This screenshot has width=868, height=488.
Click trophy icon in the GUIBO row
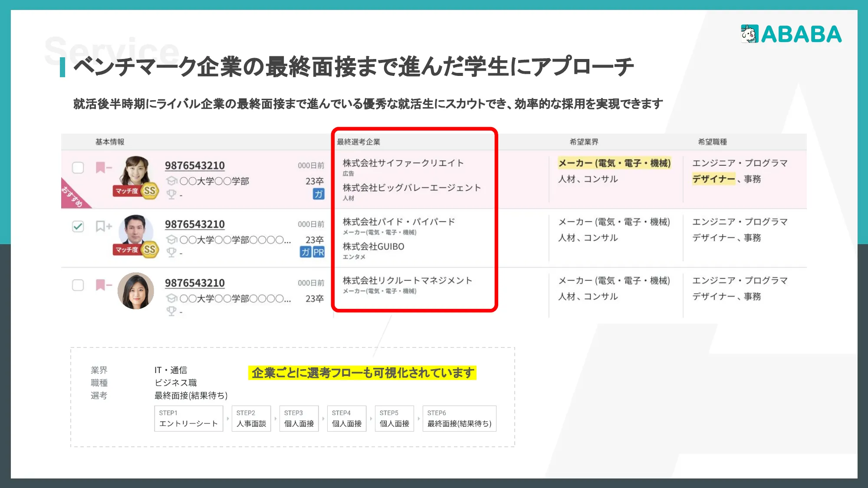(x=171, y=252)
